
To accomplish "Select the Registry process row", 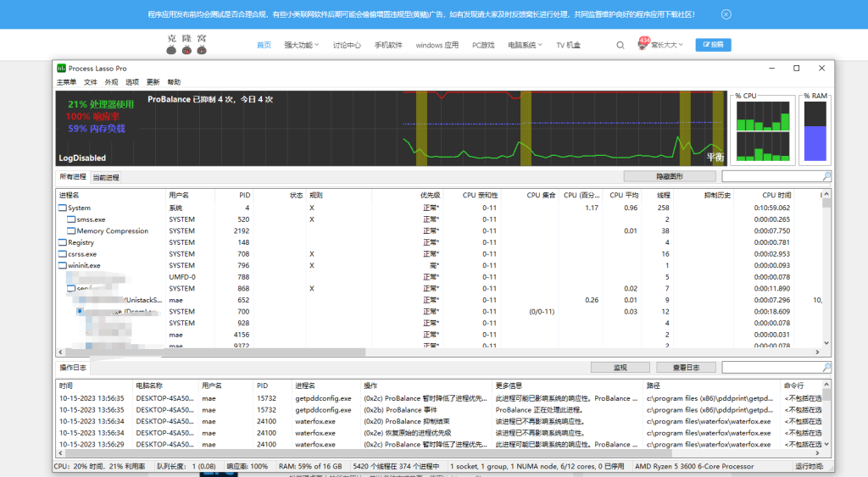I will [439, 242].
